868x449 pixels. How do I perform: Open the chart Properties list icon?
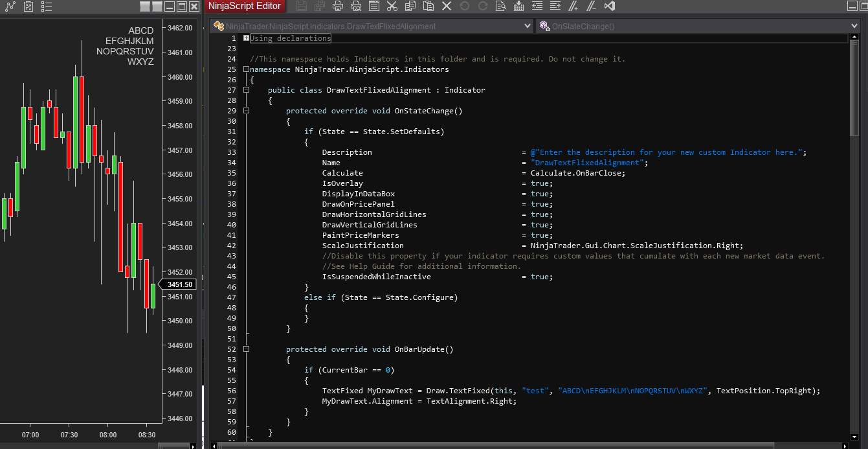pos(46,6)
